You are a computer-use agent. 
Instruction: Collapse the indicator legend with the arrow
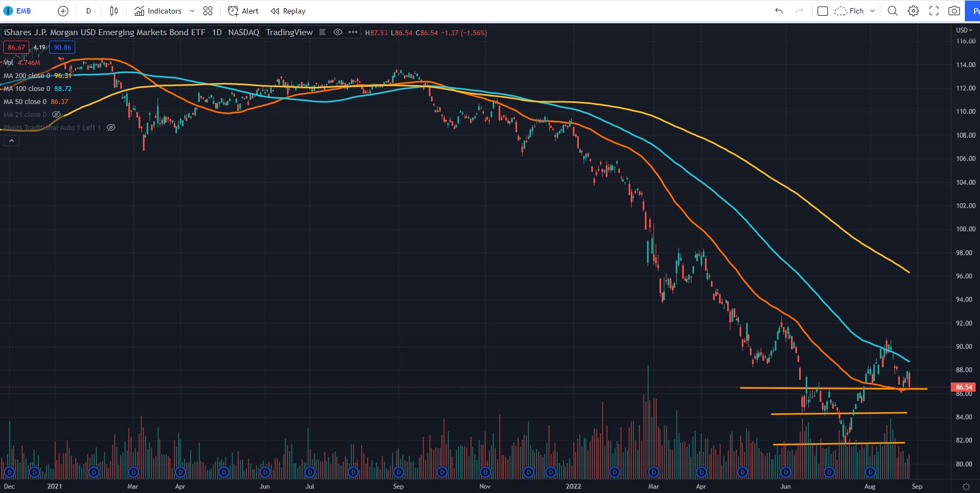(x=11, y=141)
